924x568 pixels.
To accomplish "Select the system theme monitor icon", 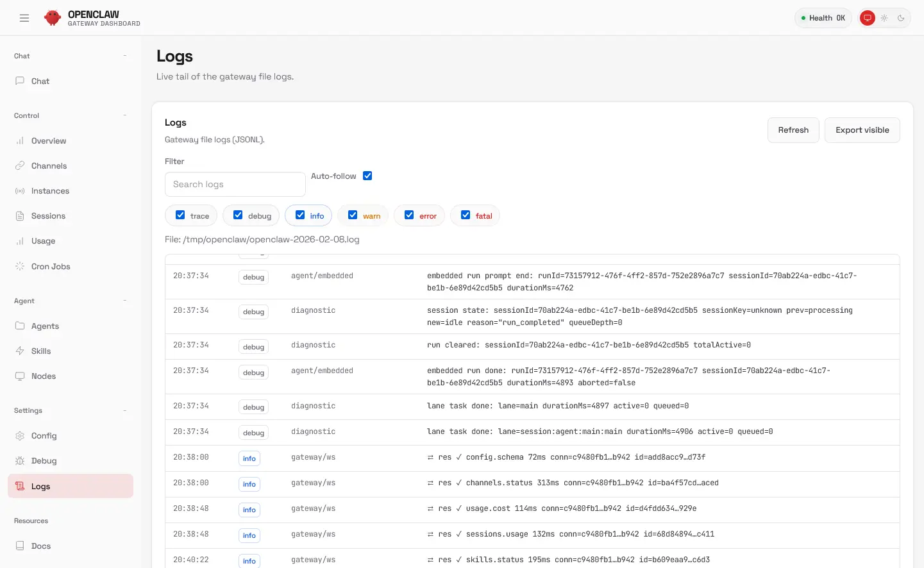I will 868,18.
